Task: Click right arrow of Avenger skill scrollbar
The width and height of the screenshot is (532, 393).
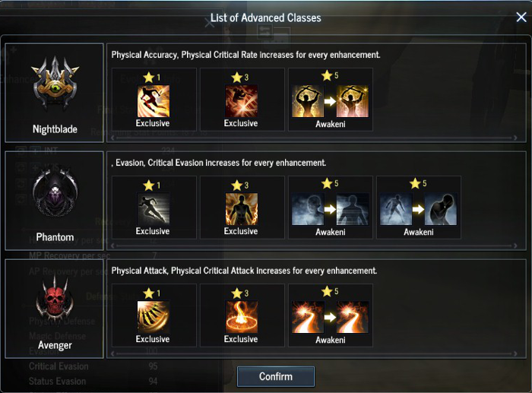Action: [x=515, y=353]
